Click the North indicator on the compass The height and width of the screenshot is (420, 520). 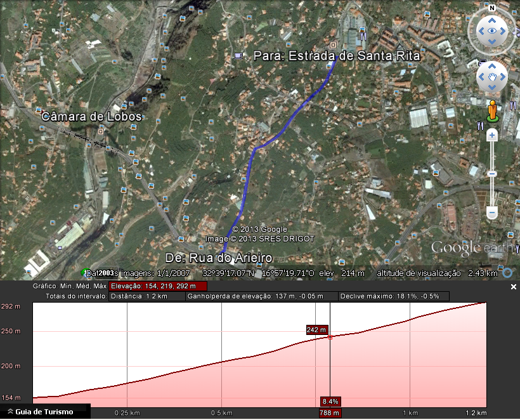click(x=492, y=8)
